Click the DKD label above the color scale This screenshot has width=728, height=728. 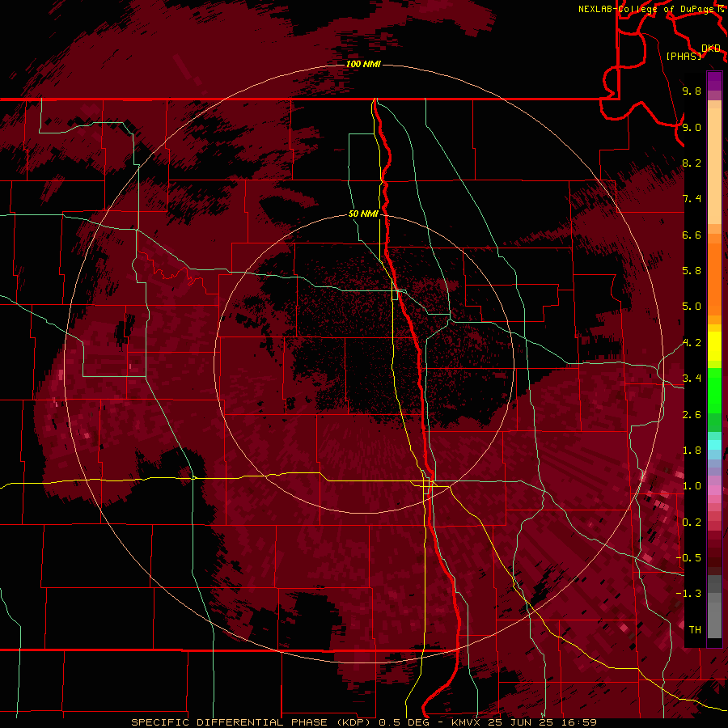[x=711, y=49]
